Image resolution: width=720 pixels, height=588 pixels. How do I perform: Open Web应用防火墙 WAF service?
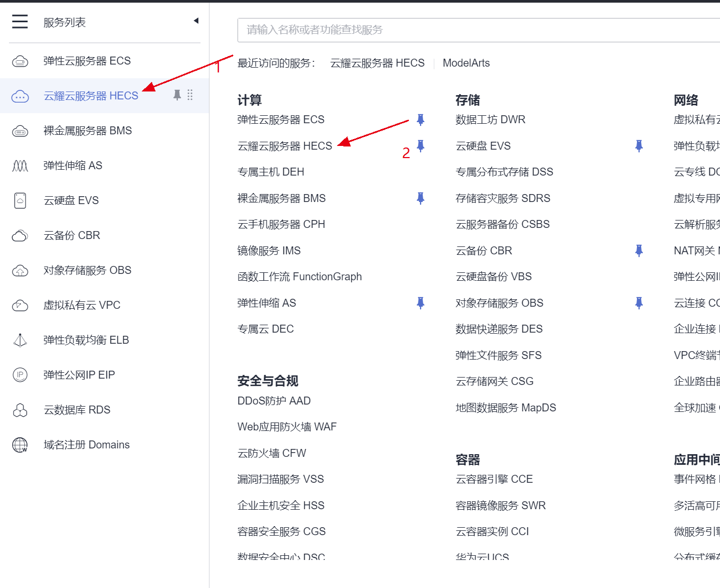coord(287,427)
